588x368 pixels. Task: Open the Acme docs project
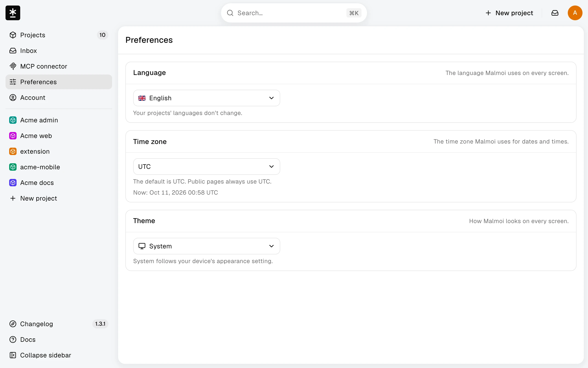[x=59, y=183]
